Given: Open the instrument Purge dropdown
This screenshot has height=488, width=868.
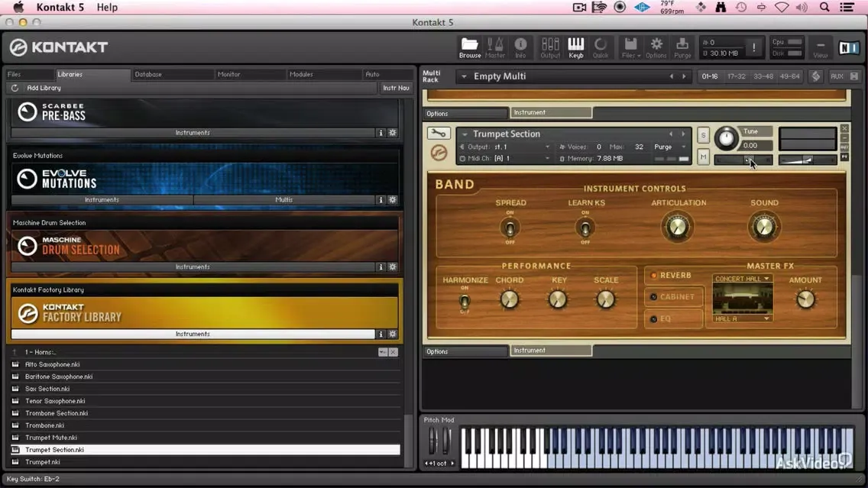Looking at the screenshot, I should click(x=684, y=147).
